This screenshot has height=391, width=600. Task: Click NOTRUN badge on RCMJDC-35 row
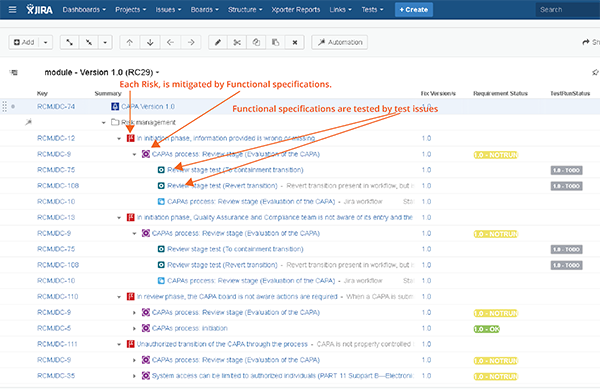click(496, 376)
